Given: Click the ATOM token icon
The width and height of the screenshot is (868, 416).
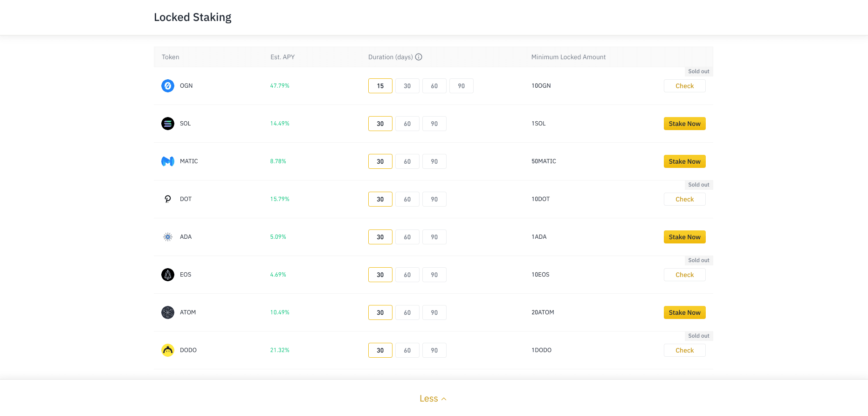Looking at the screenshot, I should click(x=168, y=312).
